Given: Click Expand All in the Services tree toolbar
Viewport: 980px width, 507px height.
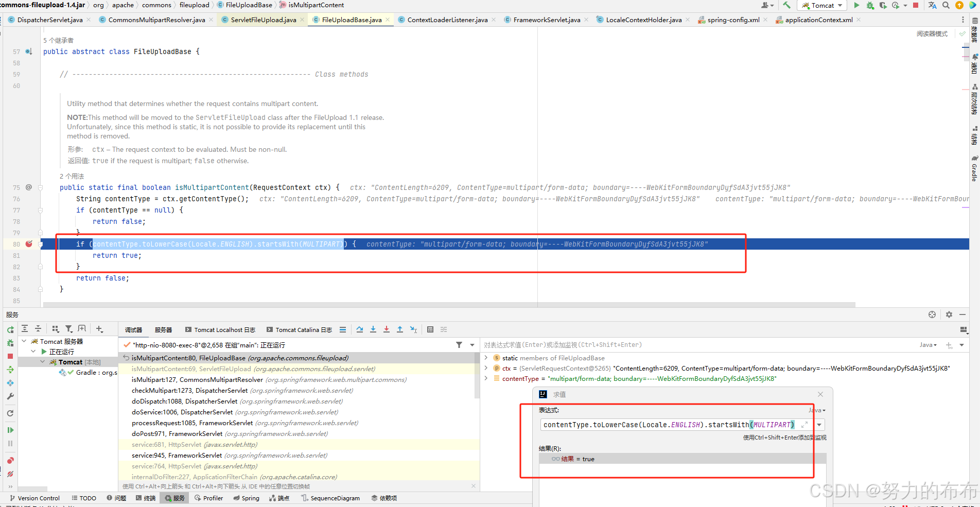Looking at the screenshot, I should coord(25,328).
